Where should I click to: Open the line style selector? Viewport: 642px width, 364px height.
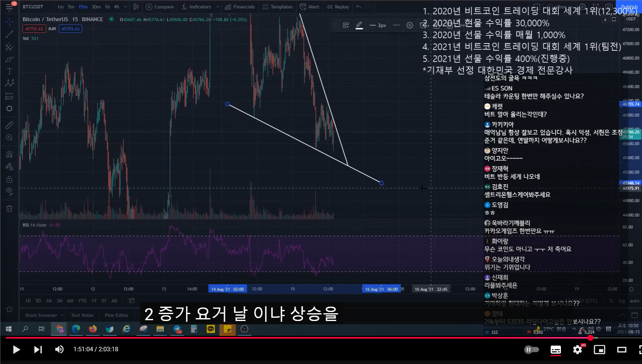pyautogui.click(x=396, y=25)
